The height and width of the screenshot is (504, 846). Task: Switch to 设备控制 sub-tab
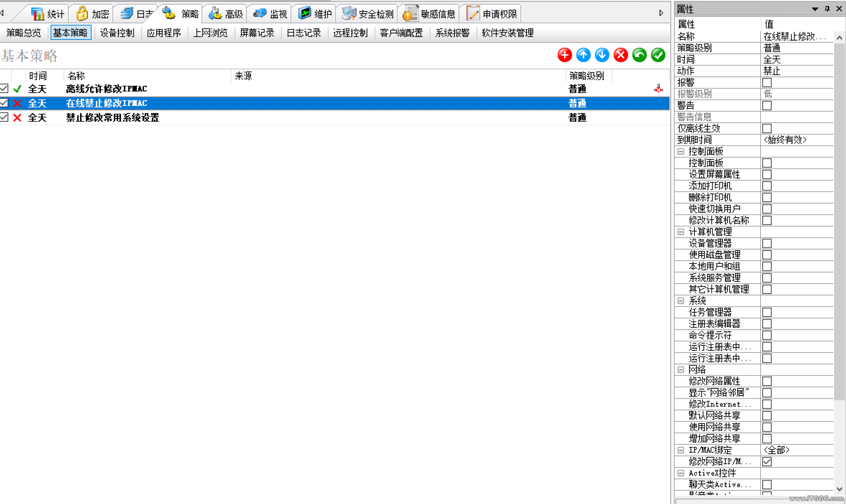point(117,33)
